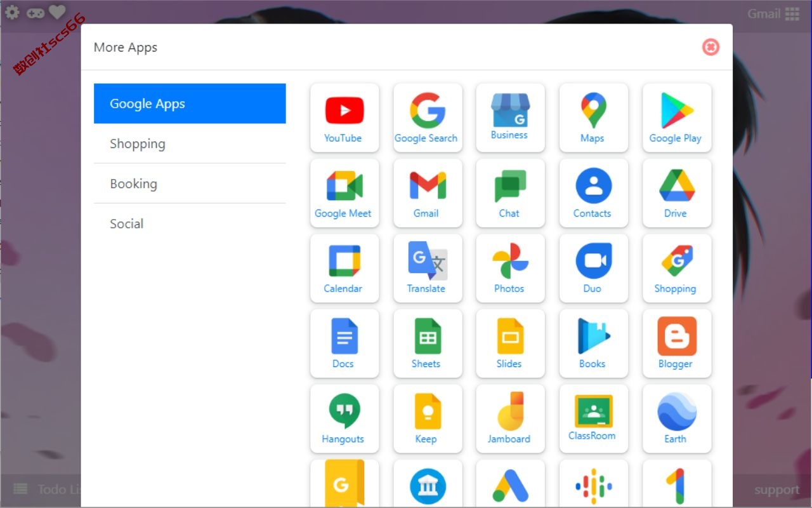Open the Hangouts app tile
This screenshot has width=812, height=508.
tap(344, 418)
